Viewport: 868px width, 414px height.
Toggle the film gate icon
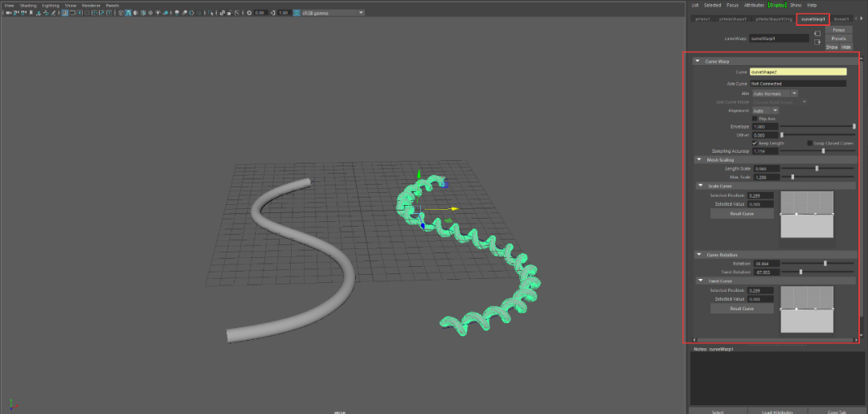[72, 12]
